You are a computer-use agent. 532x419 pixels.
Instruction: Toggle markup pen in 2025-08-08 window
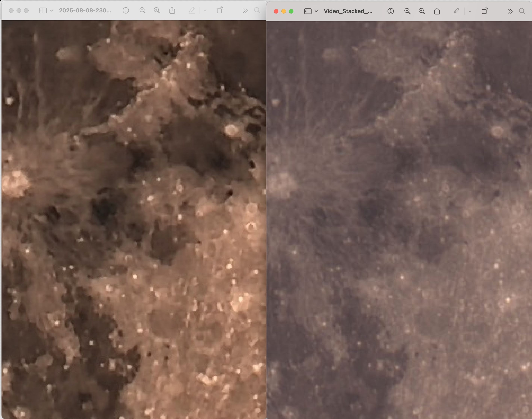(192, 11)
